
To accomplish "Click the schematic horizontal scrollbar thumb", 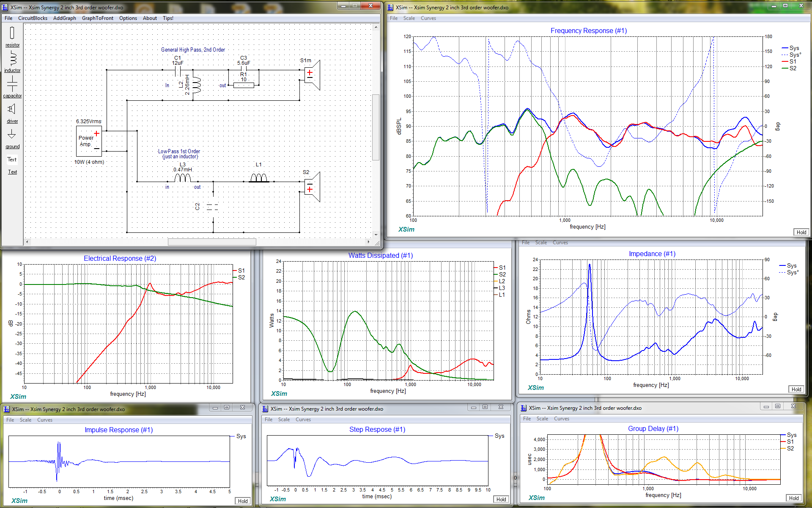I will point(212,242).
